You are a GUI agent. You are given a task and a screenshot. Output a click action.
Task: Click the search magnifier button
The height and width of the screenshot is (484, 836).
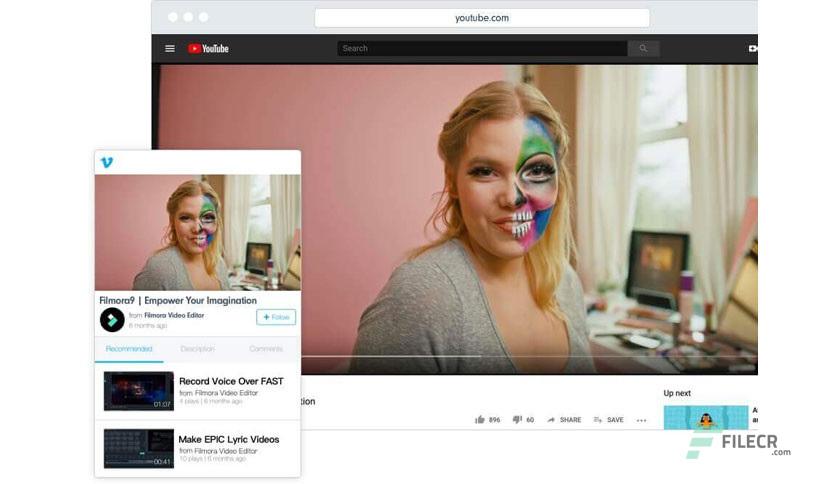tap(644, 49)
